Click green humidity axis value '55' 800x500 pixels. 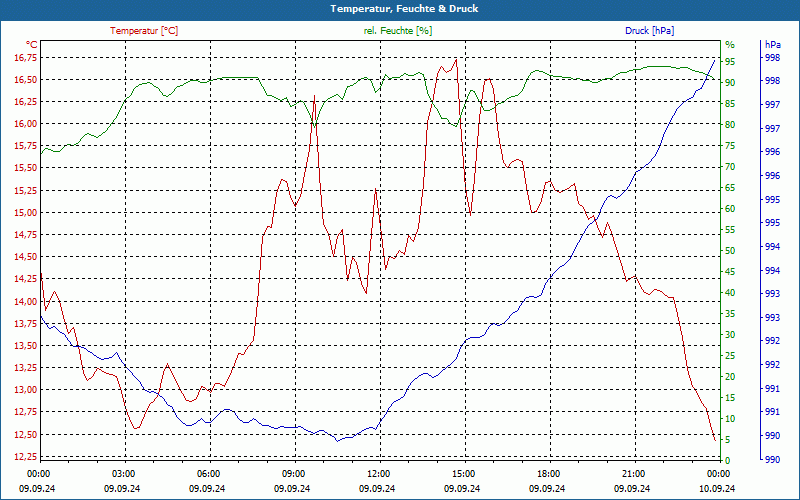[x=730, y=230]
